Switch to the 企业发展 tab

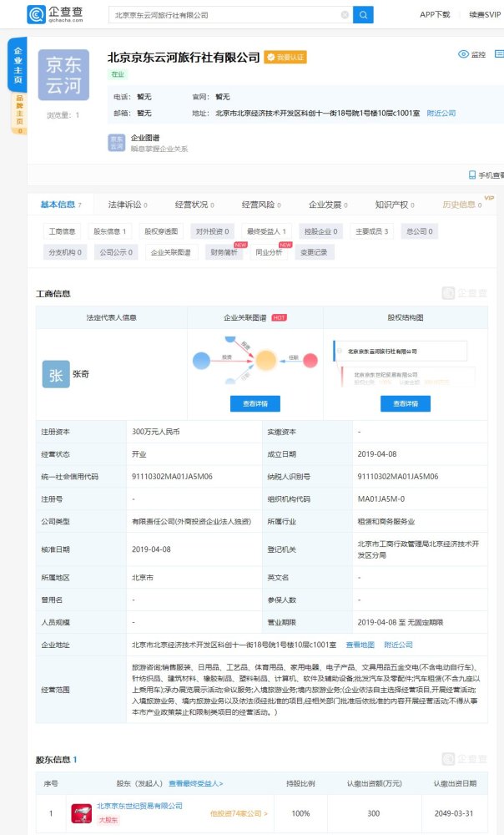coord(328,205)
